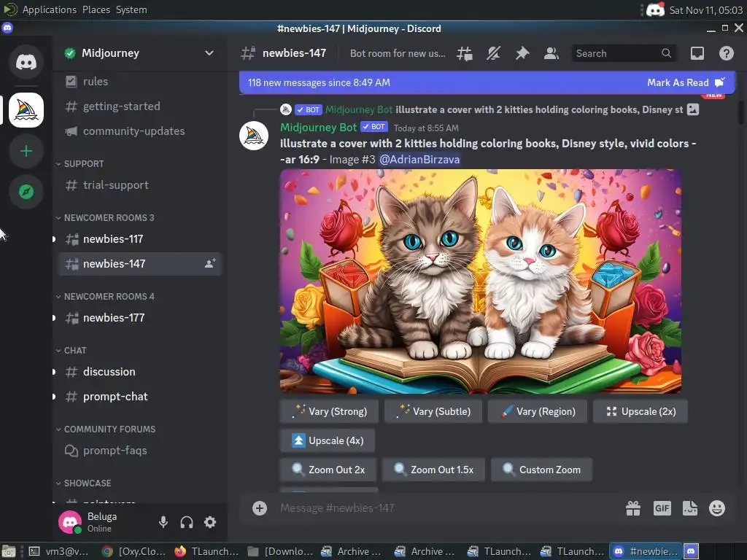Open Discord direct messages home icon
Viewport: 747px width, 560px height.
(26, 62)
